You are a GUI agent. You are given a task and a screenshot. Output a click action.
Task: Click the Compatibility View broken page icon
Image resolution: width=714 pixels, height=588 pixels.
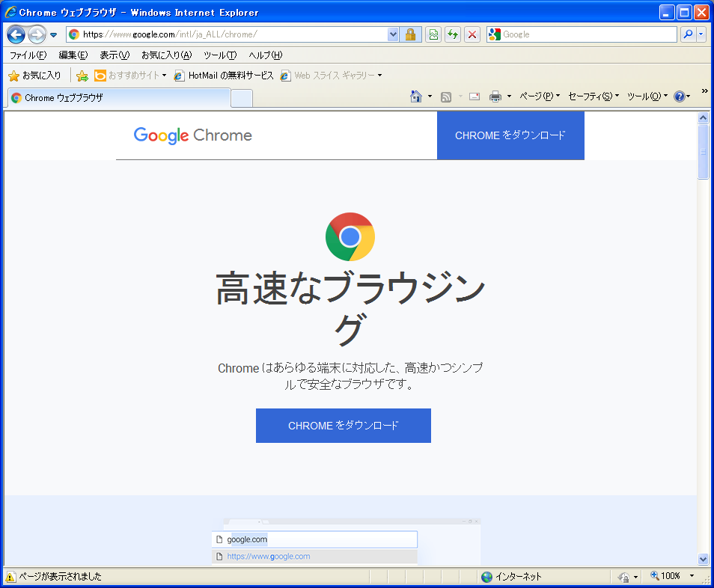tap(433, 34)
